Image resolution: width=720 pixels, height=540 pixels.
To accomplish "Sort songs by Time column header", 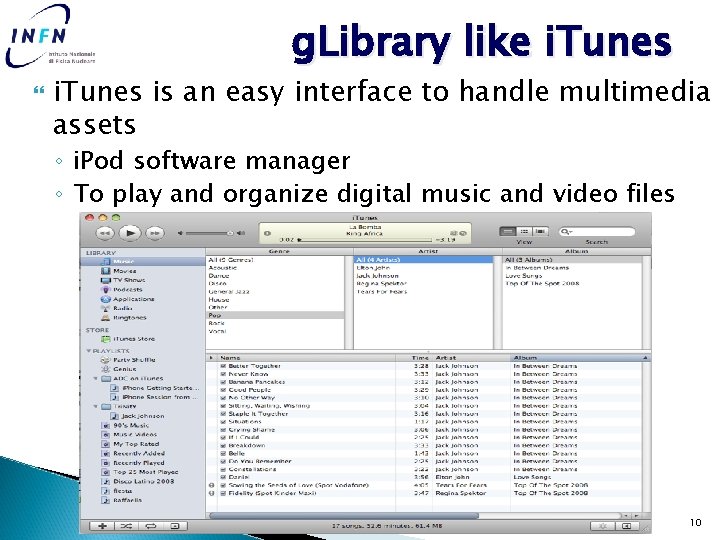I will pos(414,358).
